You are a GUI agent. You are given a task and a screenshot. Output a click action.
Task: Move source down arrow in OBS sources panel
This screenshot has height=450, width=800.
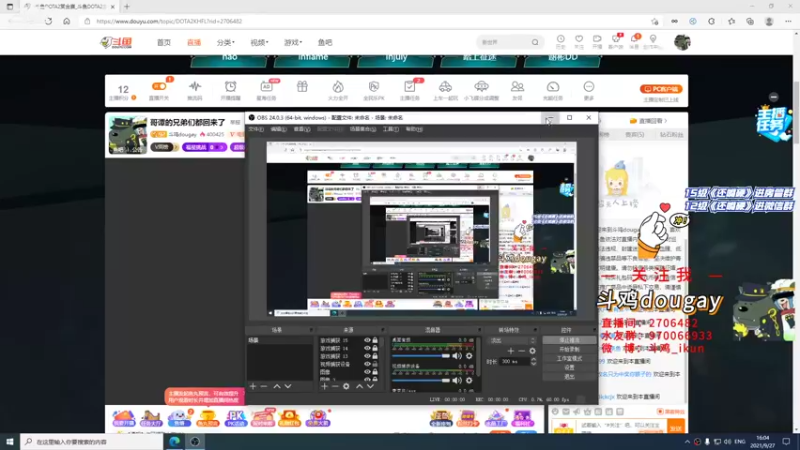[370, 386]
